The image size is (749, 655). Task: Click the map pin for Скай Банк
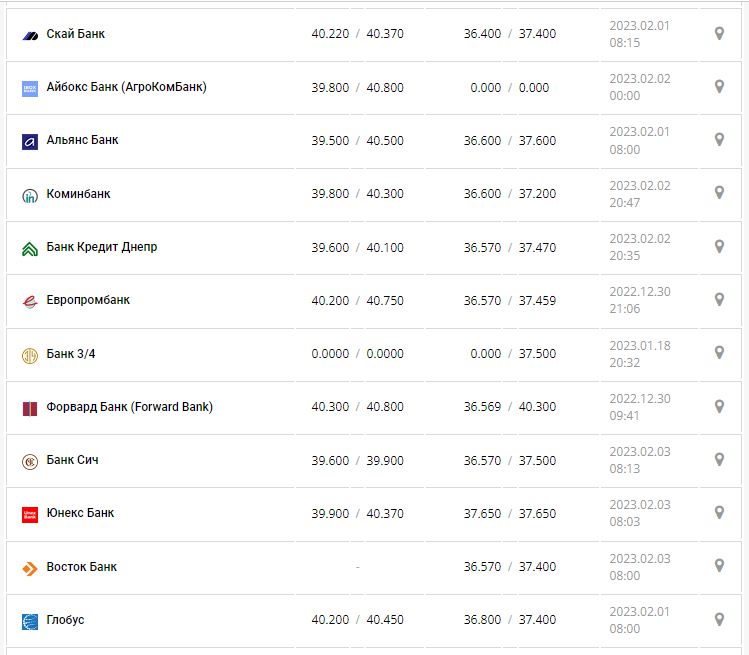719,34
